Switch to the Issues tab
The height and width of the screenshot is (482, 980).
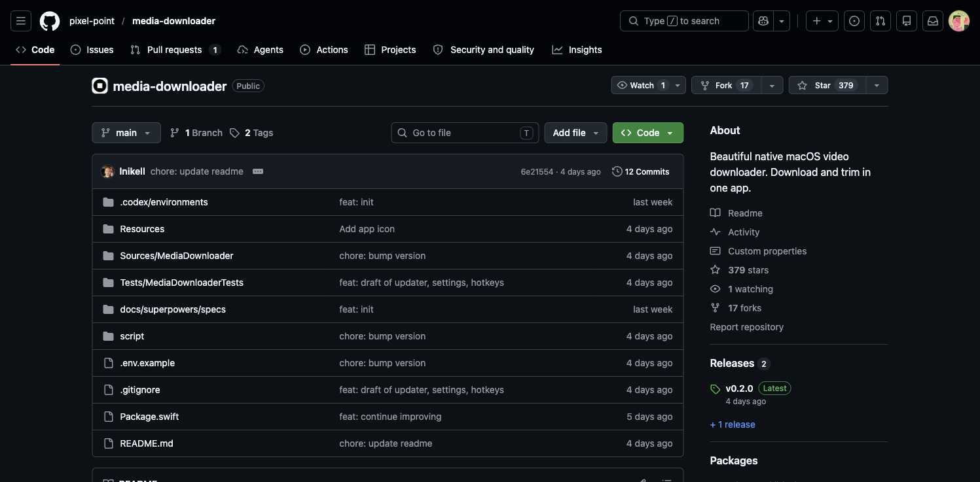pos(92,50)
